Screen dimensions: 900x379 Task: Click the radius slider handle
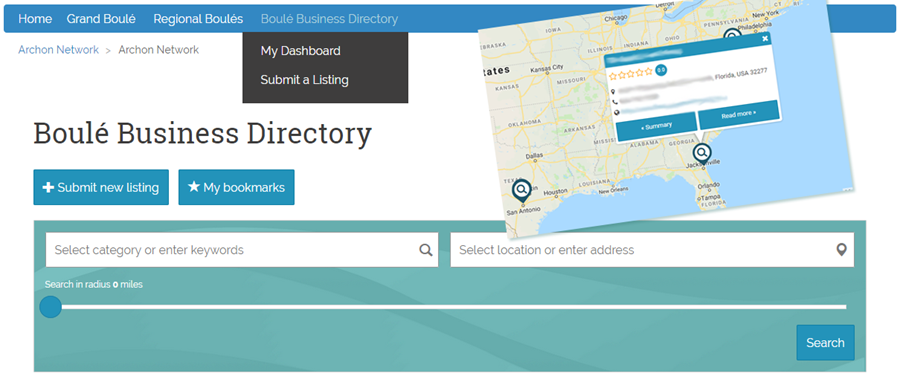tap(51, 307)
